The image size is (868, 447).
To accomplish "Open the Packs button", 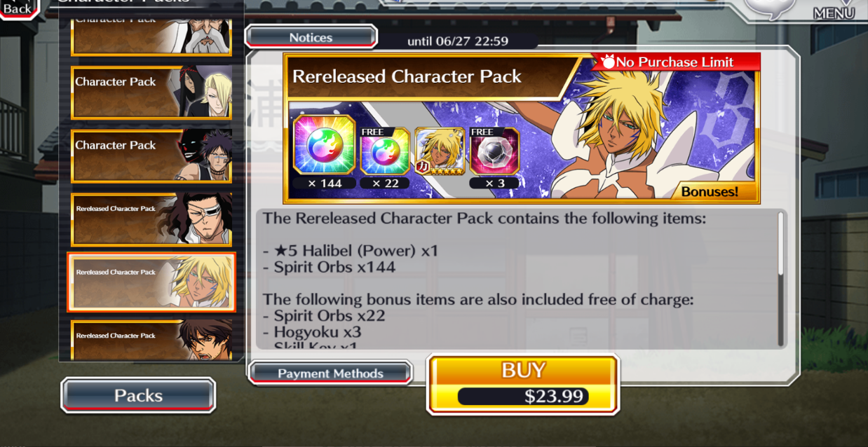I will coord(138,395).
